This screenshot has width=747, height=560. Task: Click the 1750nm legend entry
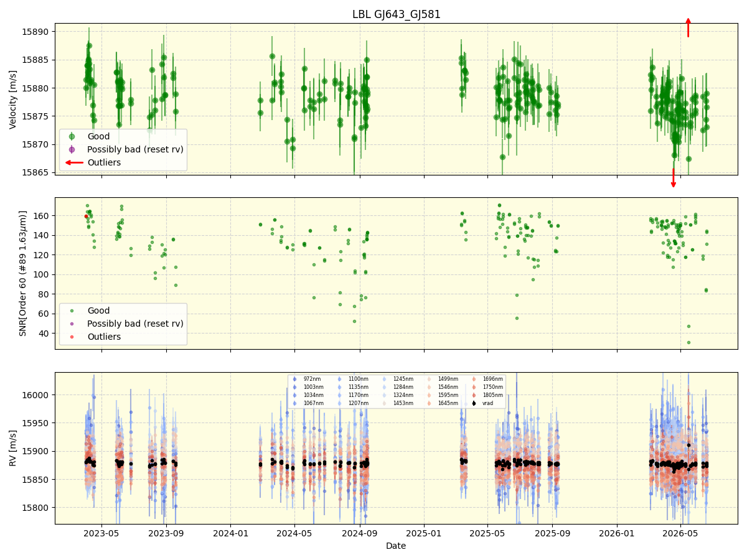pyautogui.click(x=487, y=387)
